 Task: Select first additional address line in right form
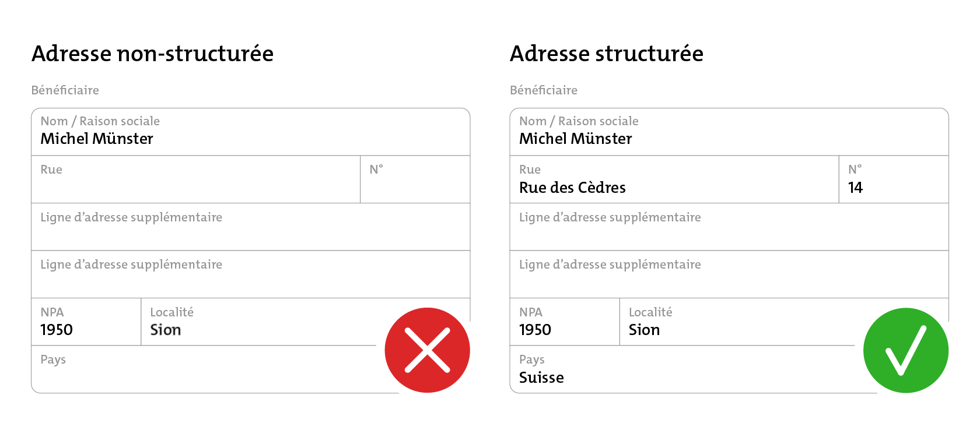729,227
